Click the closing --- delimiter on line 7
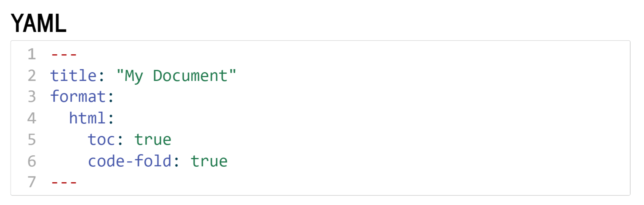 pos(64,183)
